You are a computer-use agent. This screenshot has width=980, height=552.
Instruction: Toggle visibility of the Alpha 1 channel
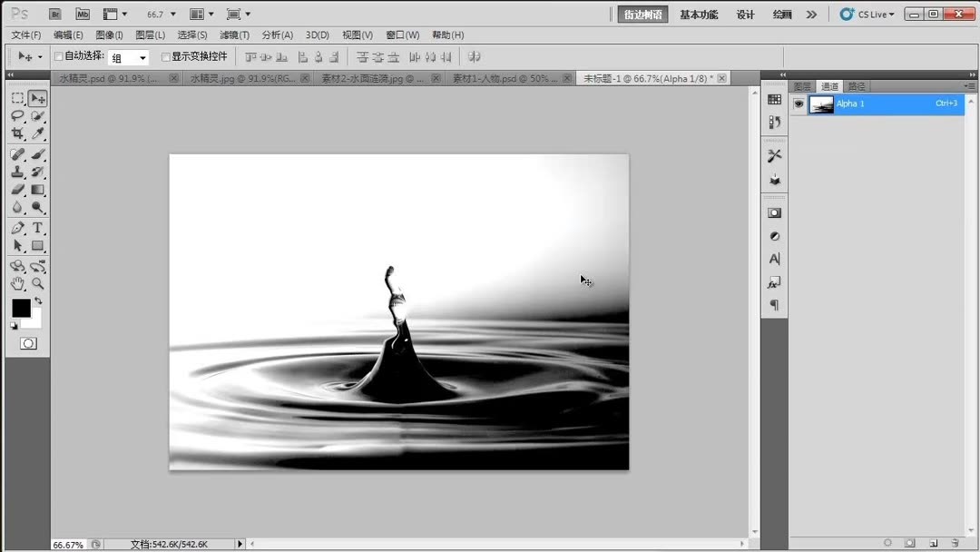799,103
